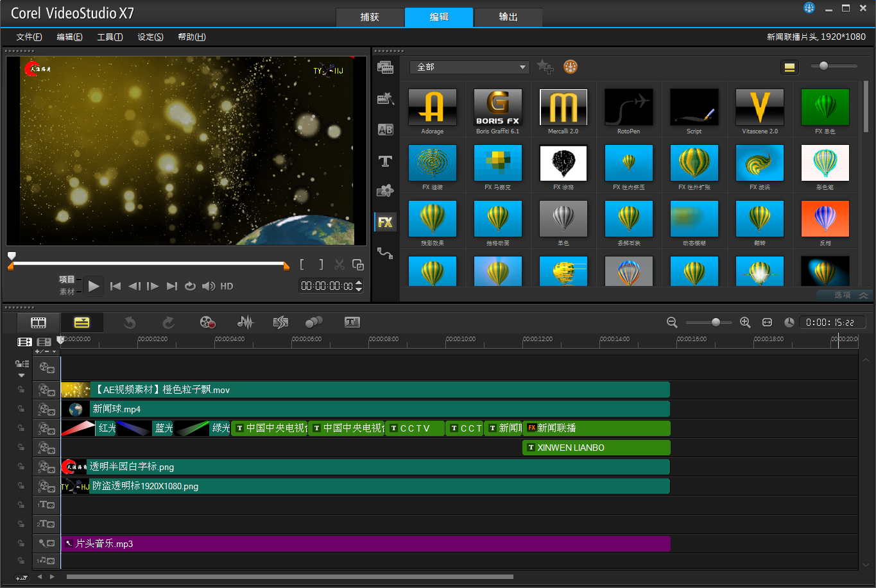Open the Track Manager icon
Image resolution: width=876 pixels, height=588 pixels.
(x=44, y=342)
